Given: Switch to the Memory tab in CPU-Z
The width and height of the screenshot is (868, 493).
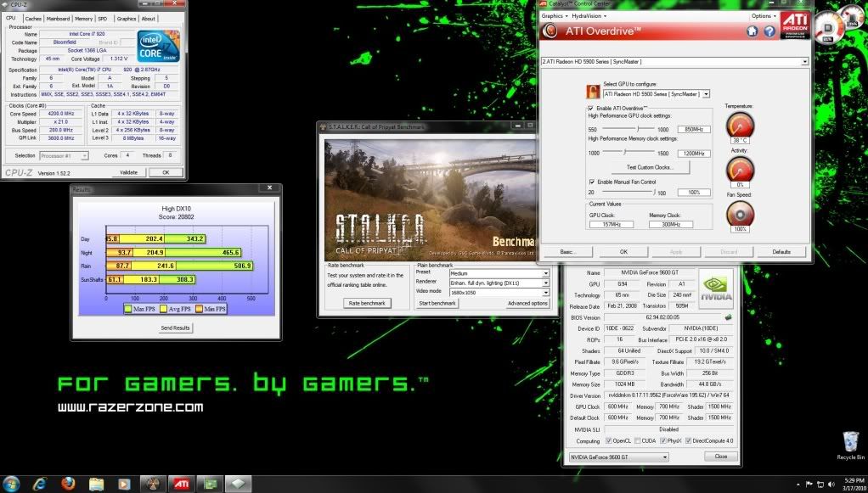Looking at the screenshot, I should [83, 19].
